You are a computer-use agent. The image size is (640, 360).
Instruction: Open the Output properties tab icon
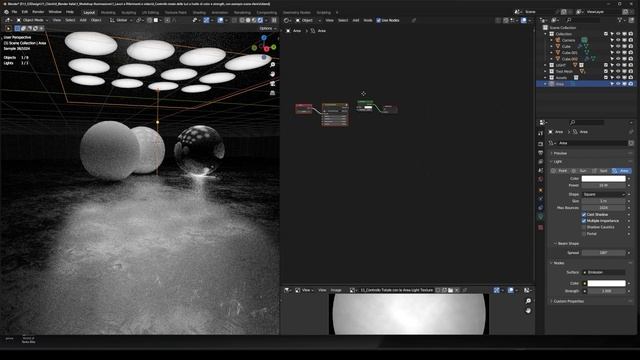[541, 153]
